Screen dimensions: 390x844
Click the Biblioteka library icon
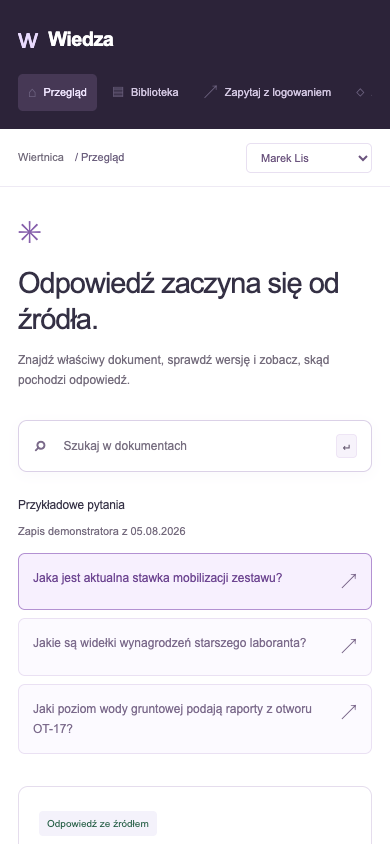[x=118, y=92]
